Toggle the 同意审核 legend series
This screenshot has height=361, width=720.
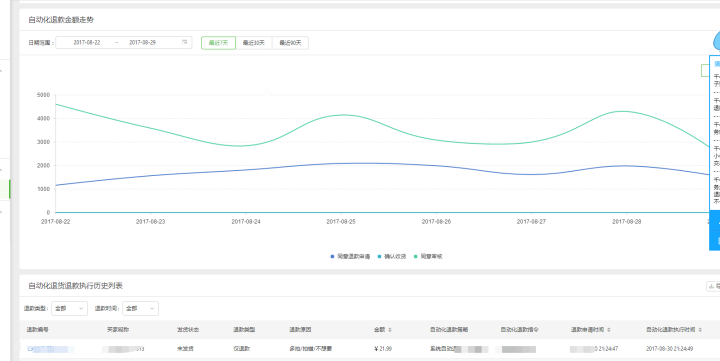(428, 257)
